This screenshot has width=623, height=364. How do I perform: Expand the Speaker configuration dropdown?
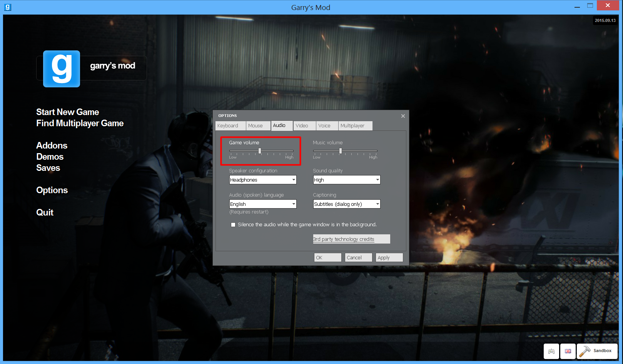tap(263, 180)
